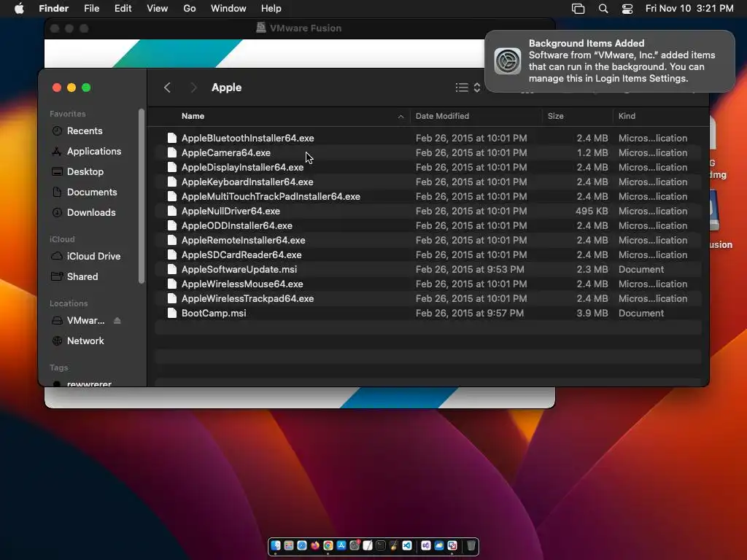Click the Background Items Added notification
Image resolution: width=747 pixels, height=560 pixels.
coord(610,61)
